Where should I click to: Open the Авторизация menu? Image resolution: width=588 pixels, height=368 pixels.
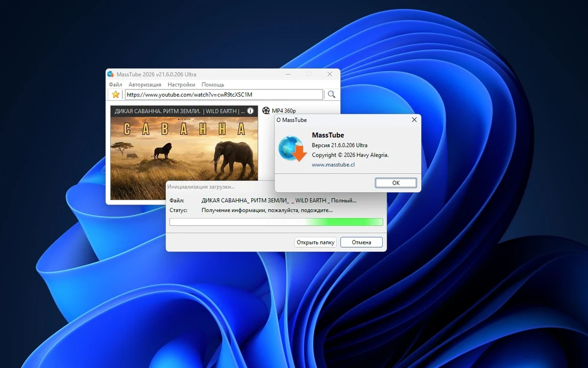(x=145, y=84)
